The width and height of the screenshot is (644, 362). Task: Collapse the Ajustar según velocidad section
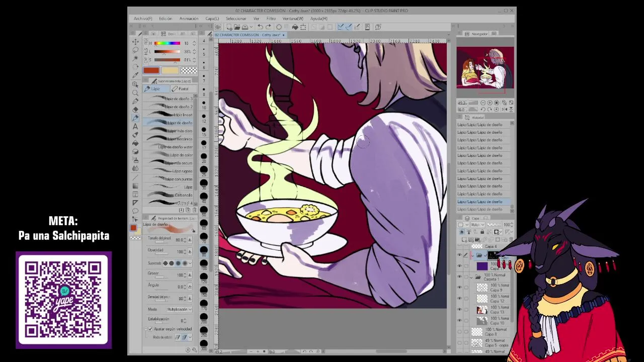pyautogui.click(x=146, y=329)
